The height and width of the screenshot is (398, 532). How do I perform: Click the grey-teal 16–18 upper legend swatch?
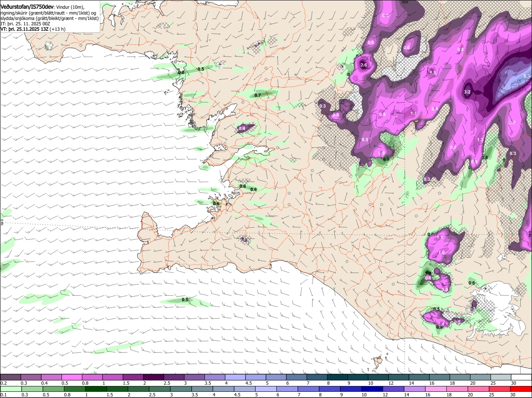[439, 377]
